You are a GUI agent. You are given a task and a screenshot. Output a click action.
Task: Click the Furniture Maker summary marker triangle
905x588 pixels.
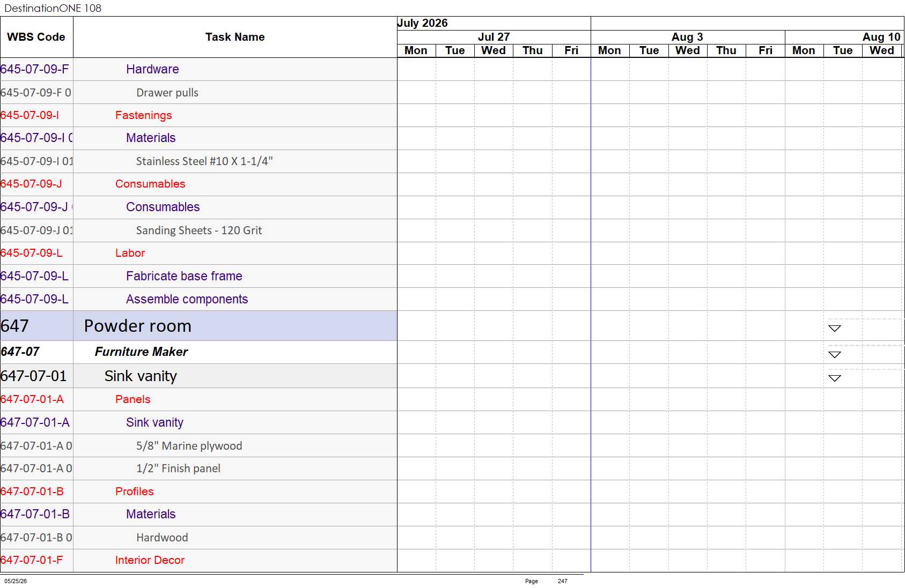pyautogui.click(x=834, y=354)
